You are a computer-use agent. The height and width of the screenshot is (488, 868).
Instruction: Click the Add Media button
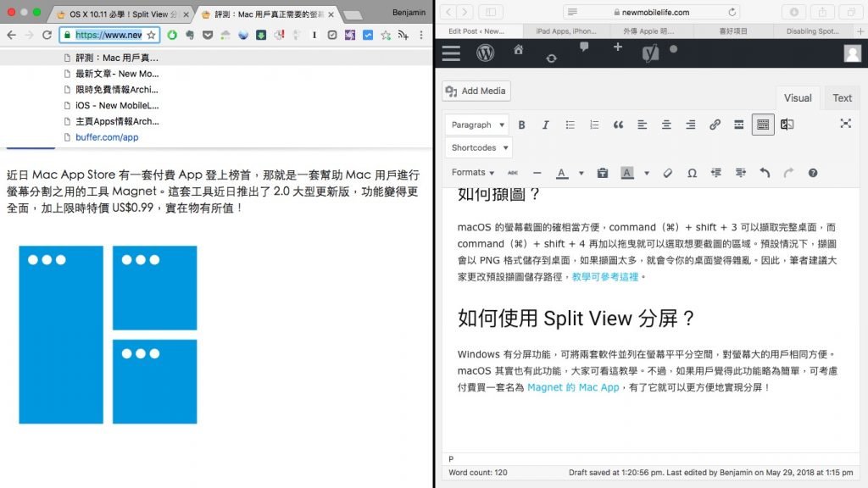(x=476, y=91)
